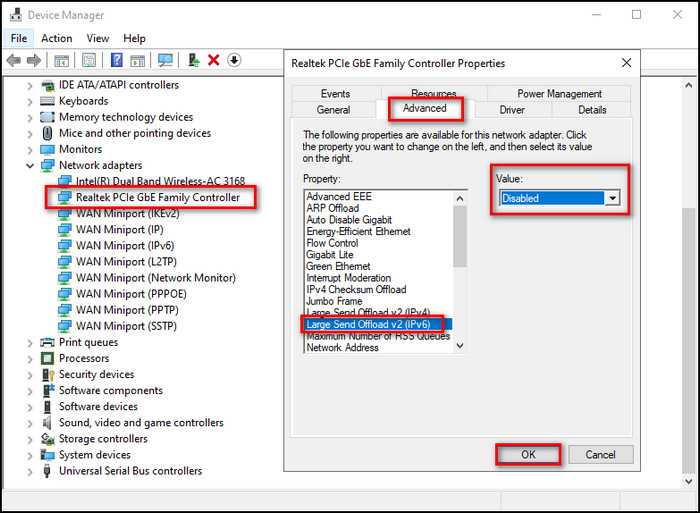Click the IDE ATA/ATAPI controllers icon

click(x=47, y=85)
